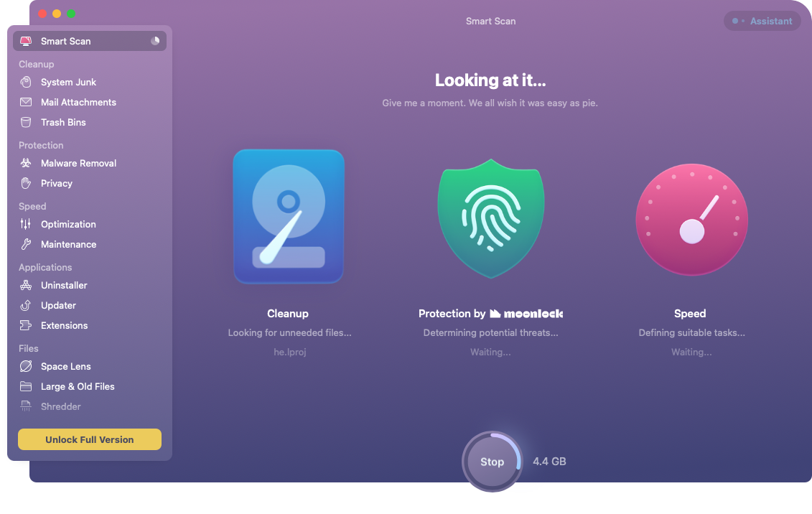Click the sidebar section header labelled Speed
Image resolution: width=812 pixels, height=514 pixels.
[x=32, y=207]
